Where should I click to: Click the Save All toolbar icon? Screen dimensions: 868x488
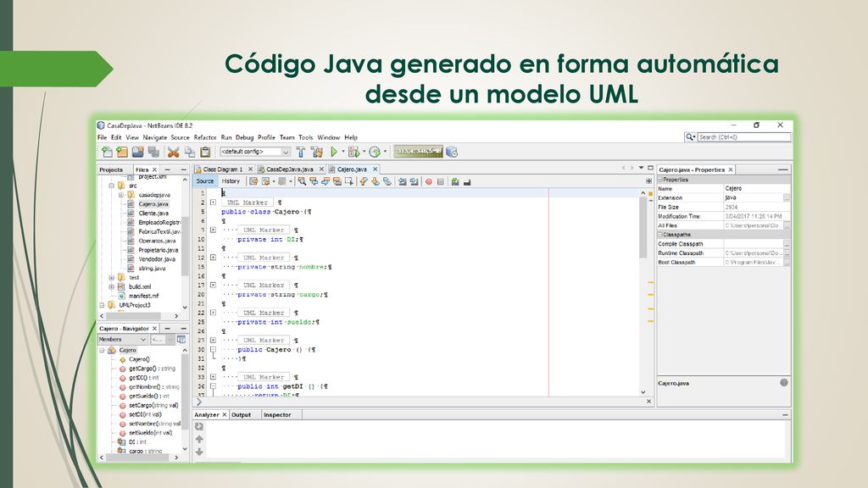tap(153, 152)
